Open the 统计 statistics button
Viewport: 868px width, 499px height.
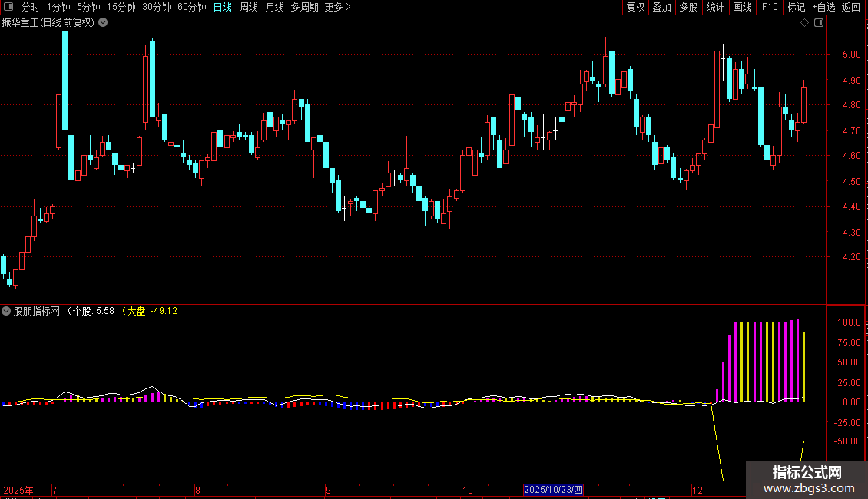(x=715, y=7)
